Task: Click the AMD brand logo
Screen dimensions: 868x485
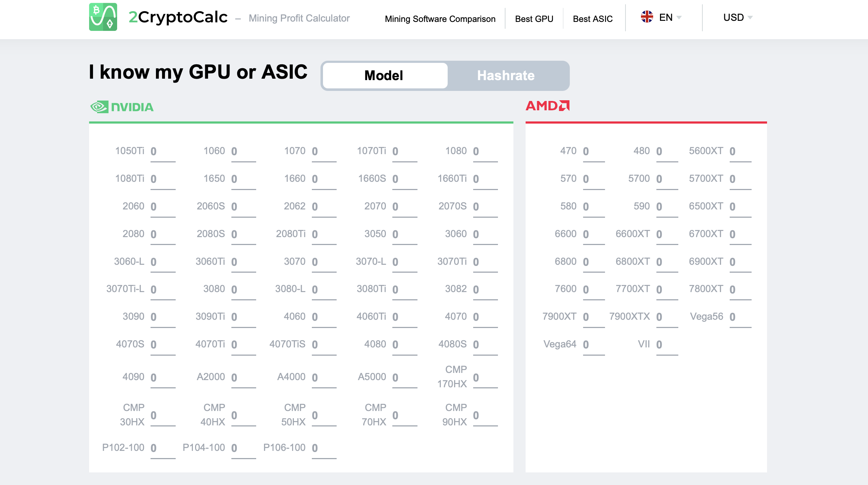Action: click(x=548, y=106)
